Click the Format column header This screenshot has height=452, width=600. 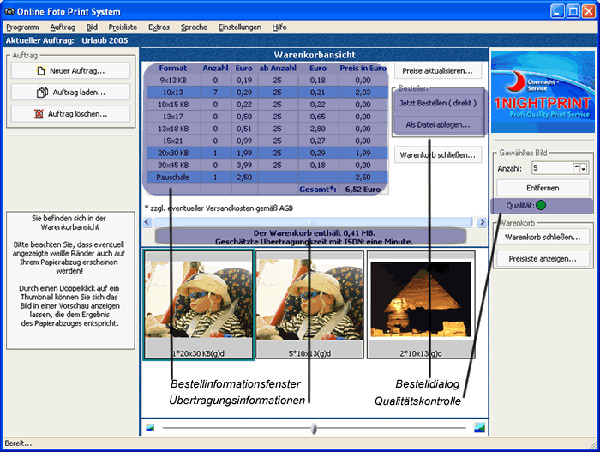coord(173,68)
